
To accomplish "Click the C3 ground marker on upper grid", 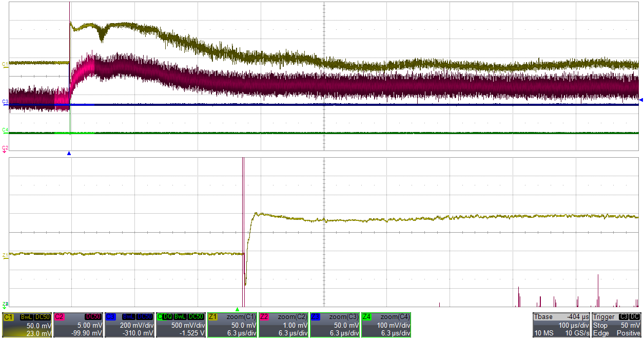I will pos(5,103).
